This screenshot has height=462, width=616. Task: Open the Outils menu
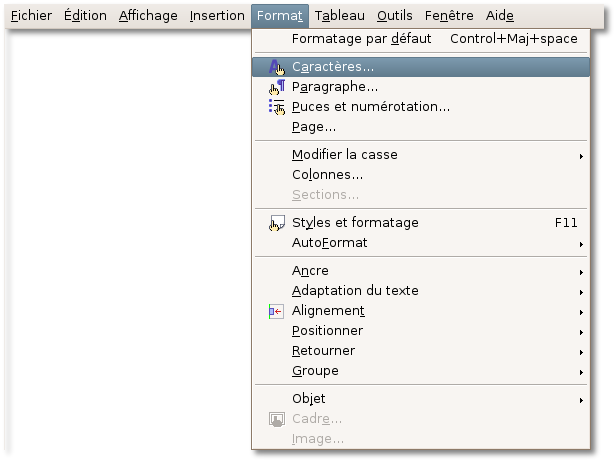click(x=394, y=16)
